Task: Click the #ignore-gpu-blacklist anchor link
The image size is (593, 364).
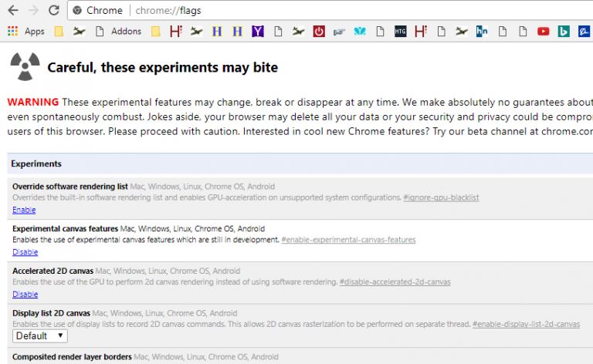Action: [x=441, y=197]
